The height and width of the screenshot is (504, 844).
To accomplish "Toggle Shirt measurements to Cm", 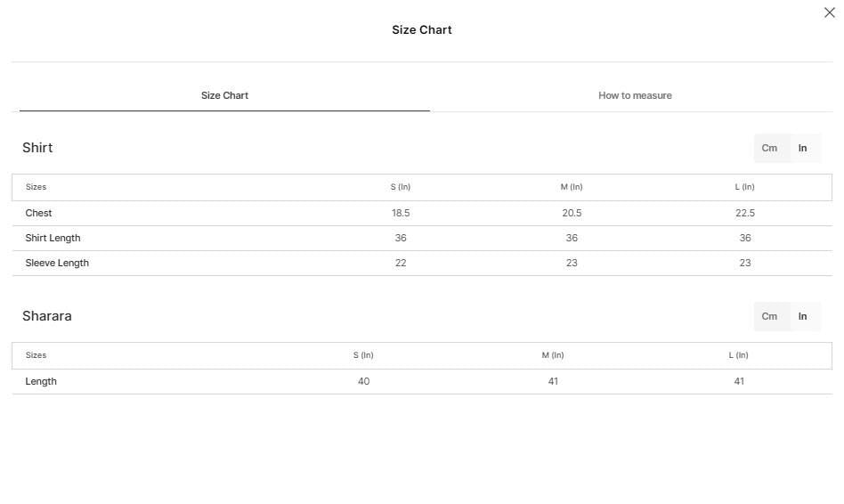I will coord(769,148).
